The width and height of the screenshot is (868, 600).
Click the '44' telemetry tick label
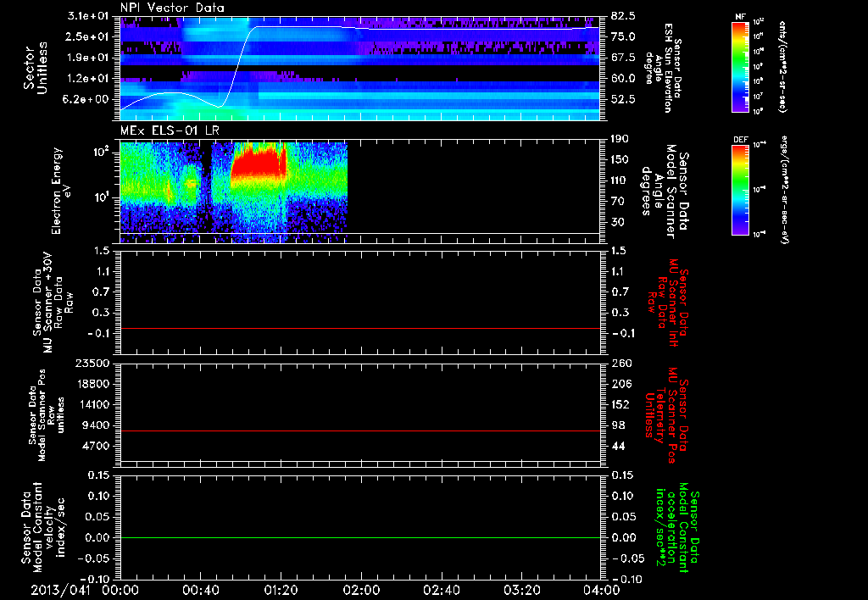[x=618, y=446]
